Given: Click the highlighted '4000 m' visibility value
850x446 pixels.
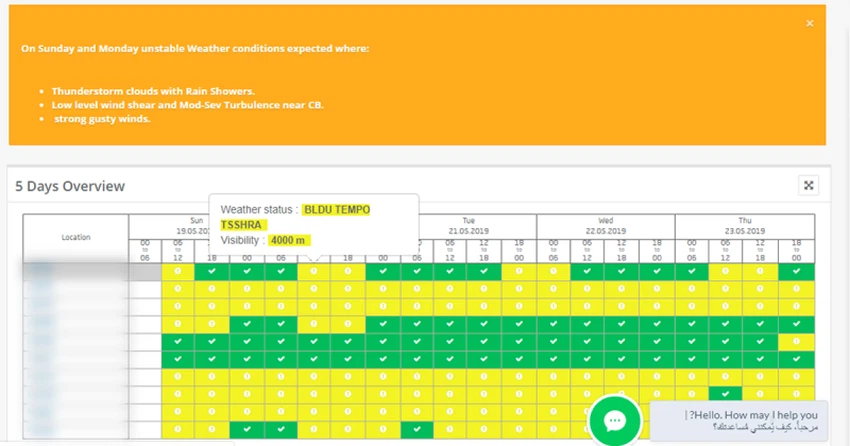Looking at the screenshot, I should 289,240.
